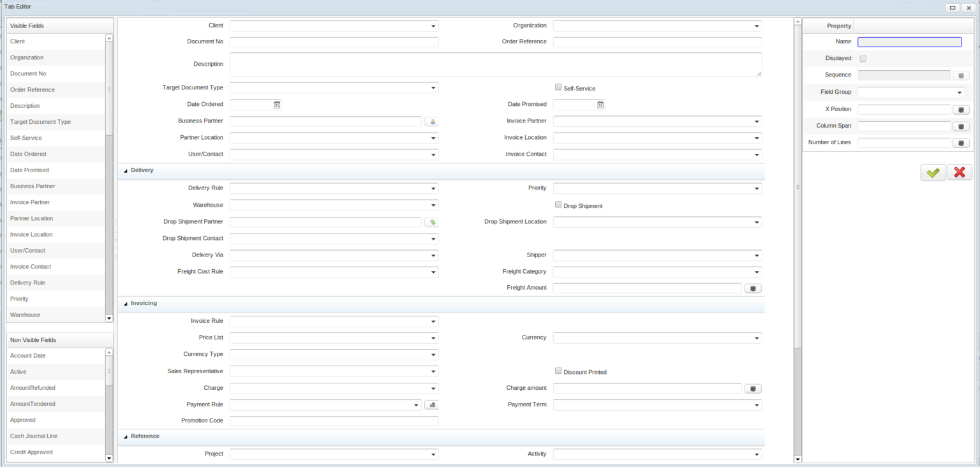Open the Freight Amount calculator

753,288
